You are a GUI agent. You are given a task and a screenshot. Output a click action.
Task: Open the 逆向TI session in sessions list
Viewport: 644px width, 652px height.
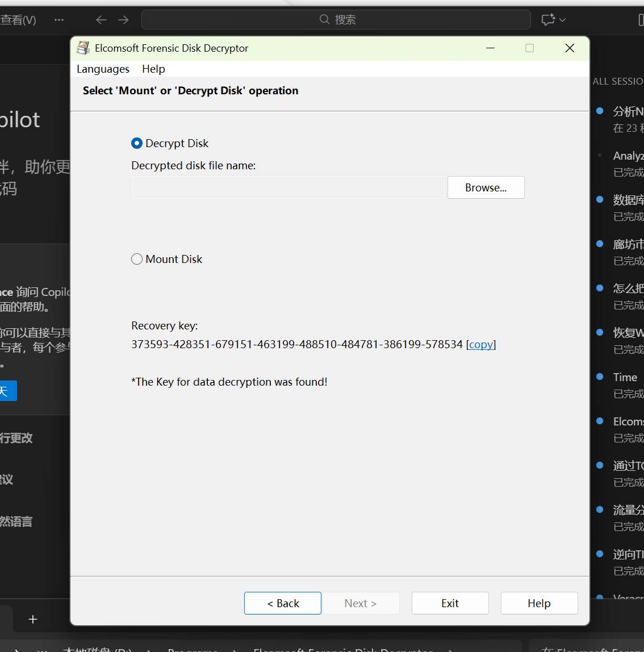click(x=619, y=562)
